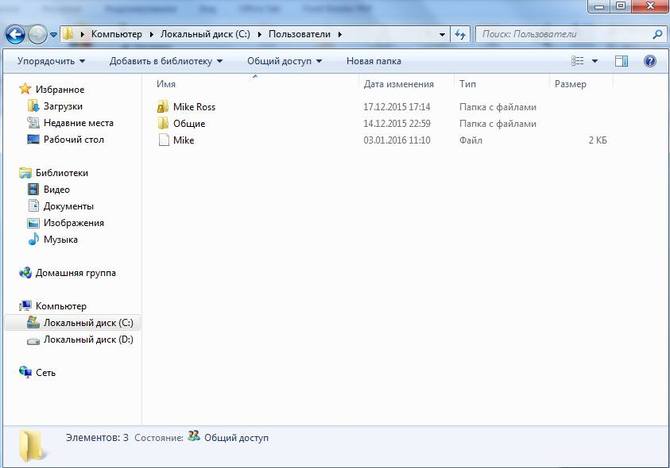
Task: Click the Рабочий стол monitor icon
Action: (x=33, y=139)
